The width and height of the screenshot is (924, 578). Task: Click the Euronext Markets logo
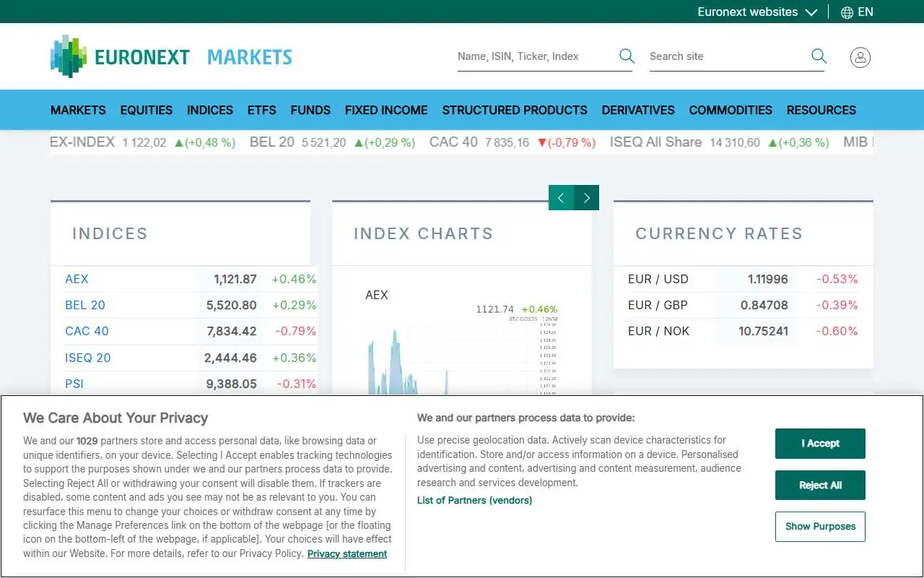pos(171,56)
